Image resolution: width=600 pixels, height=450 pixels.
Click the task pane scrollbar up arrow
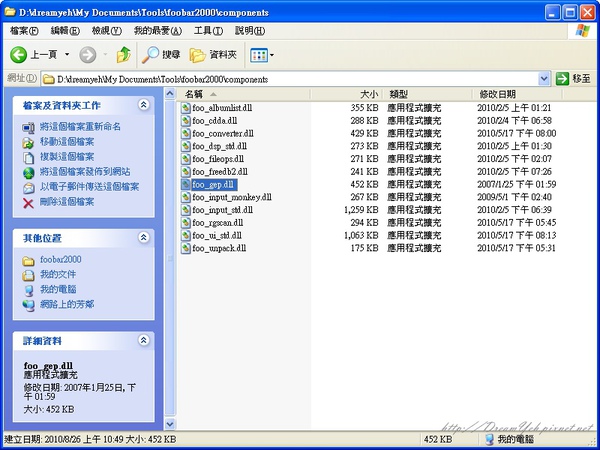click(170, 93)
